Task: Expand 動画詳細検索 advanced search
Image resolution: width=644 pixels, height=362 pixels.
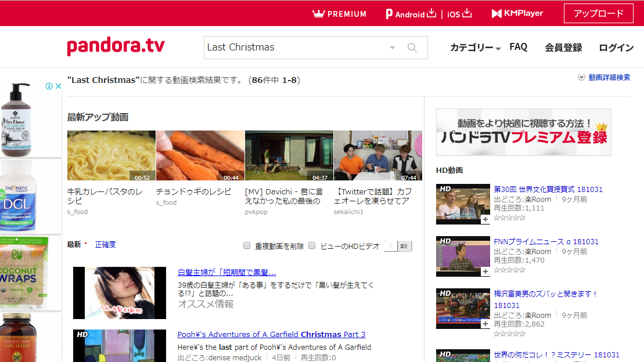Action: (x=604, y=77)
